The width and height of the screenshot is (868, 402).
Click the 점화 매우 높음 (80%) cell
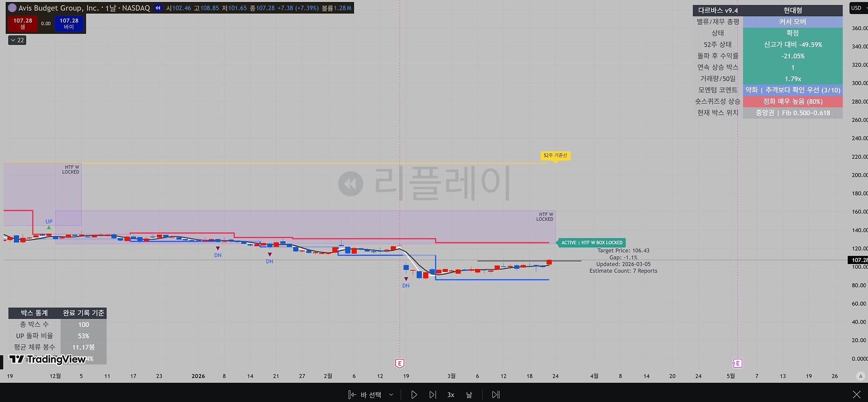(793, 102)
